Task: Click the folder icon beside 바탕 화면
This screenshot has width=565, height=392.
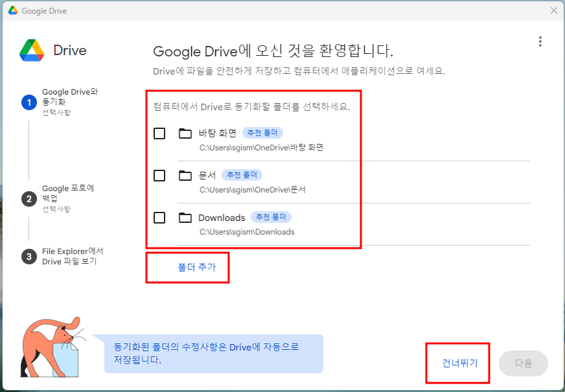Action: pyautogui.click(x=185, y=133)
